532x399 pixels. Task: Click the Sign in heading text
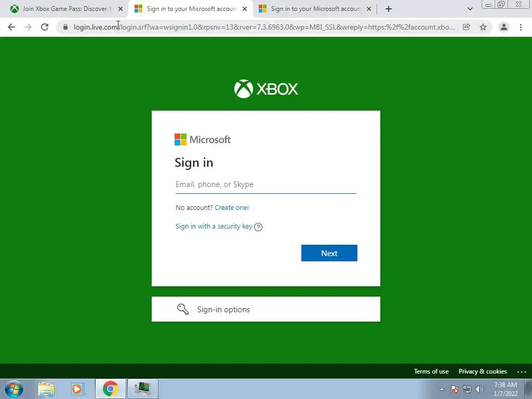194,163
